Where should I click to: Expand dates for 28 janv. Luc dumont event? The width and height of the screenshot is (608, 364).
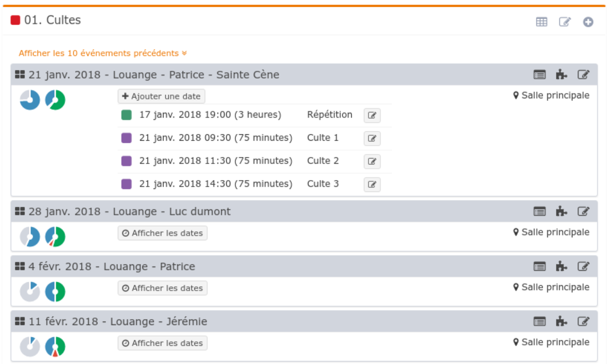tap(163, 233)
